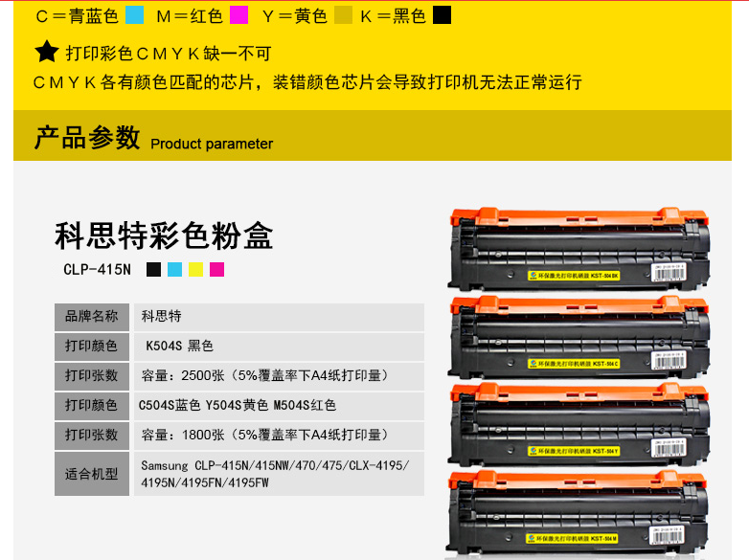The width and height of the screenshot is (749, 560).
Task: Click the barcode on the KST-504 Y cartridge
Action: 670,449
